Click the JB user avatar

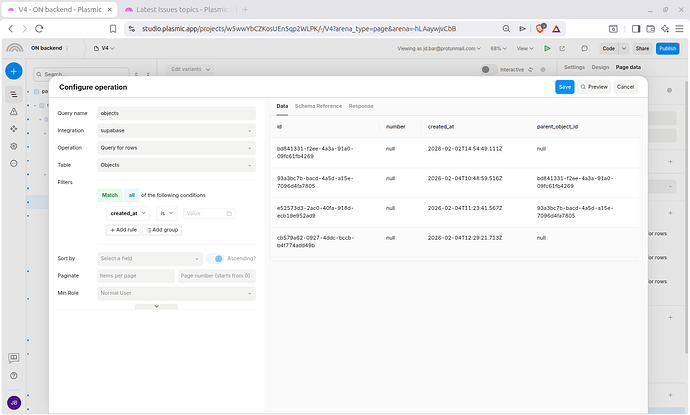(14, 403)
